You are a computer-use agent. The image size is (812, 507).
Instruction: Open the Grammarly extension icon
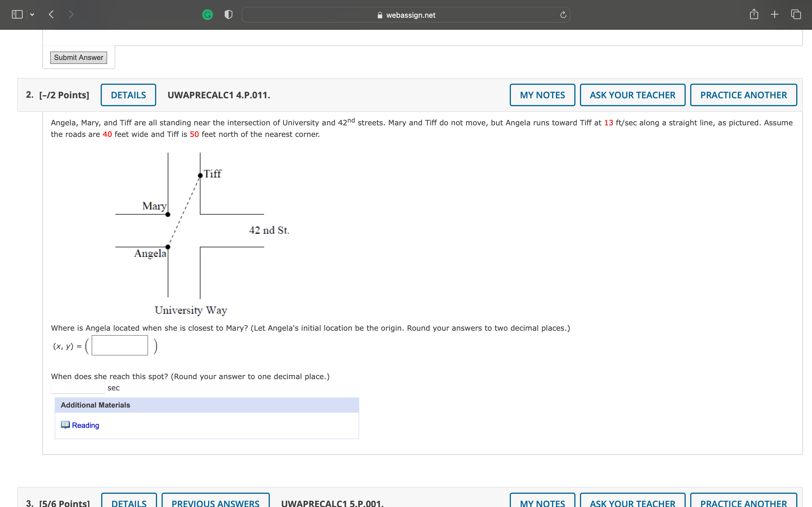tap(207, 14)
